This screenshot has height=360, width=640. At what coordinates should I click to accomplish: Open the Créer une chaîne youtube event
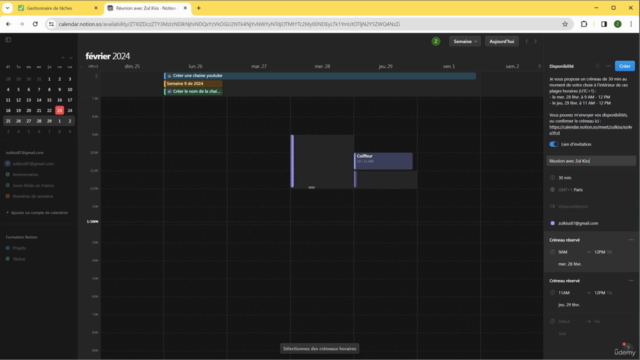(x=320, y=76)
